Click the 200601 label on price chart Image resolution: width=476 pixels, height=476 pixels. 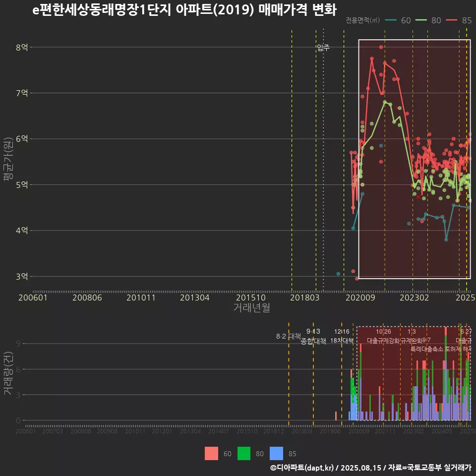(x=33, y=297)
